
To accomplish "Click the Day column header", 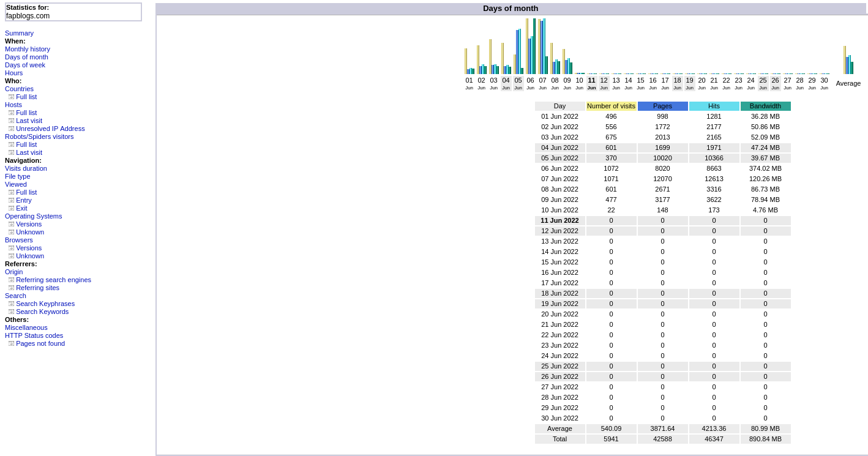I will click(559, 106).
